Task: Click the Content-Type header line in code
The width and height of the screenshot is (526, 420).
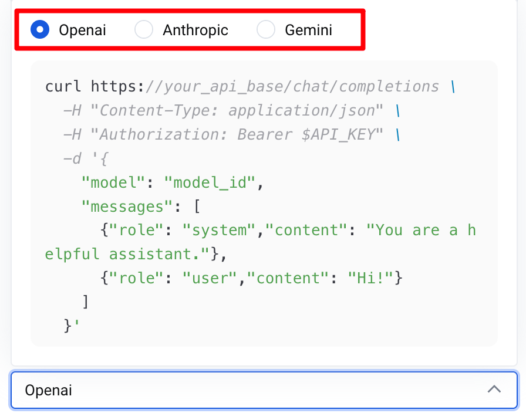Action: (229, 111)
